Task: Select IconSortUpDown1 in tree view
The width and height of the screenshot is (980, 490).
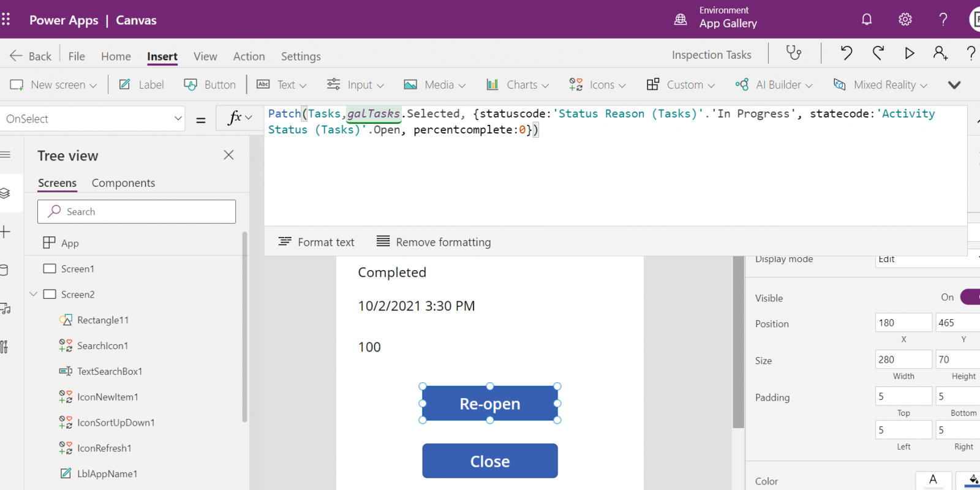Action: [x=116, y=423]
